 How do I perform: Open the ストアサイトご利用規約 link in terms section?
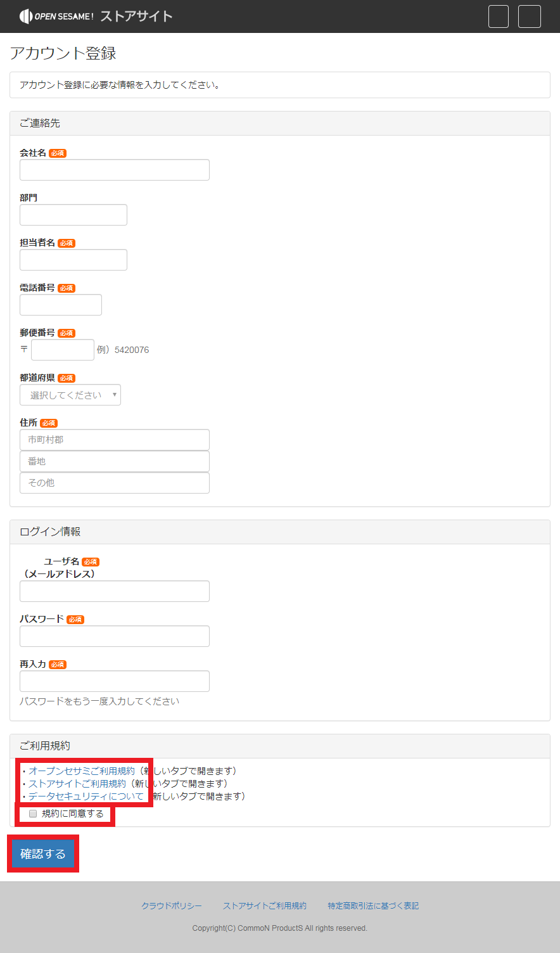(x=77, y=784)
